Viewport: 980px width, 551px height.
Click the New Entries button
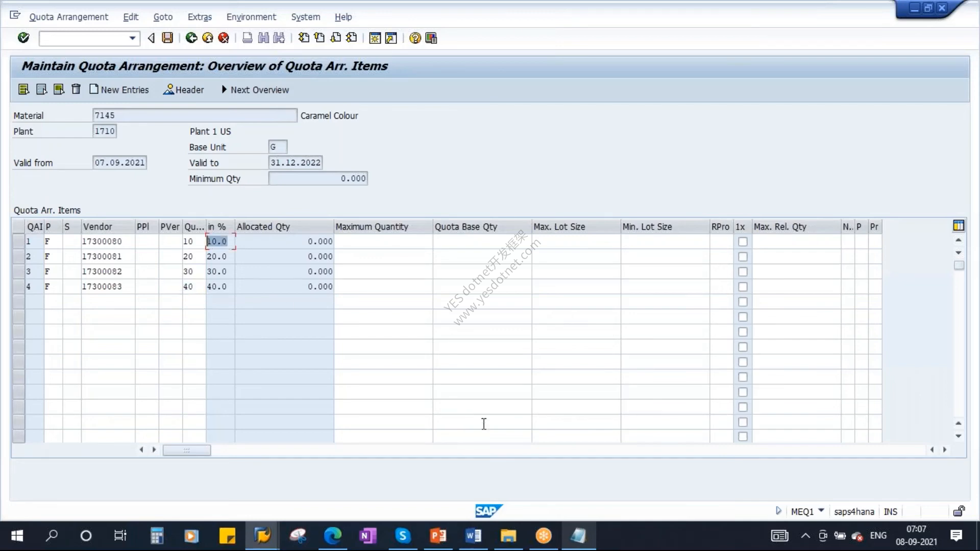[119, 90]
